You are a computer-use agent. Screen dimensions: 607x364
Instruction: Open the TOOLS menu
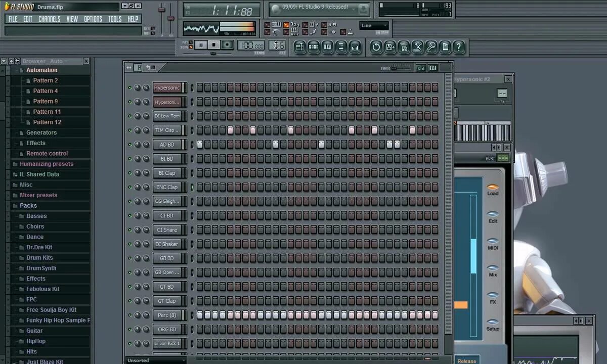pos(115,19)
